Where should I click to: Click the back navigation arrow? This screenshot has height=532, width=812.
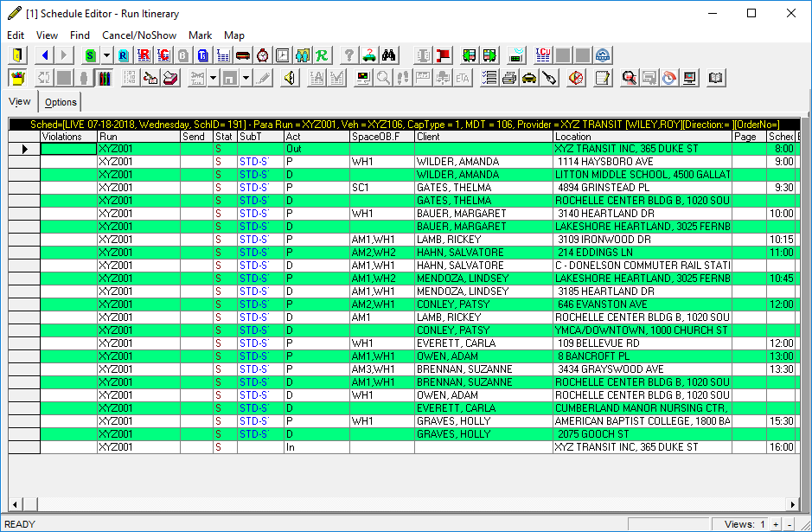45,54
